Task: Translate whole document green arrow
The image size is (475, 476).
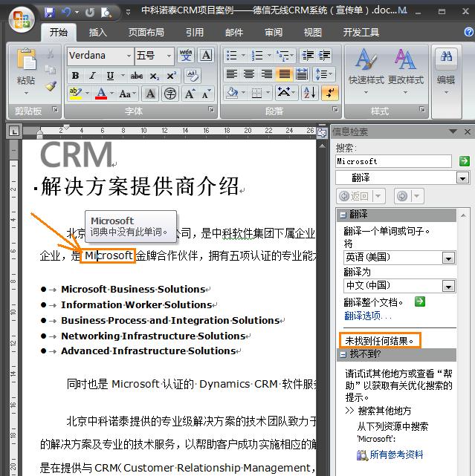Action: pyautogui.click(x=420, y=301)
